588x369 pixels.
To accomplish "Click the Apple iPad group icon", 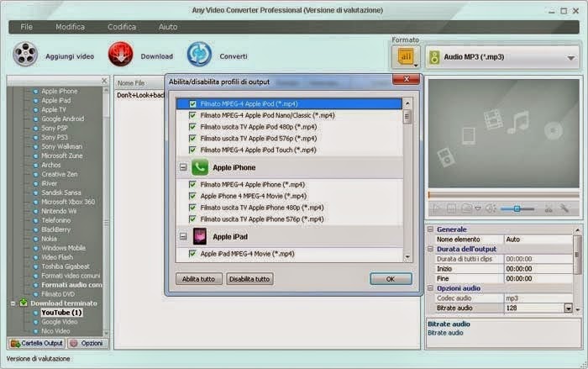I will coord(200,236).
